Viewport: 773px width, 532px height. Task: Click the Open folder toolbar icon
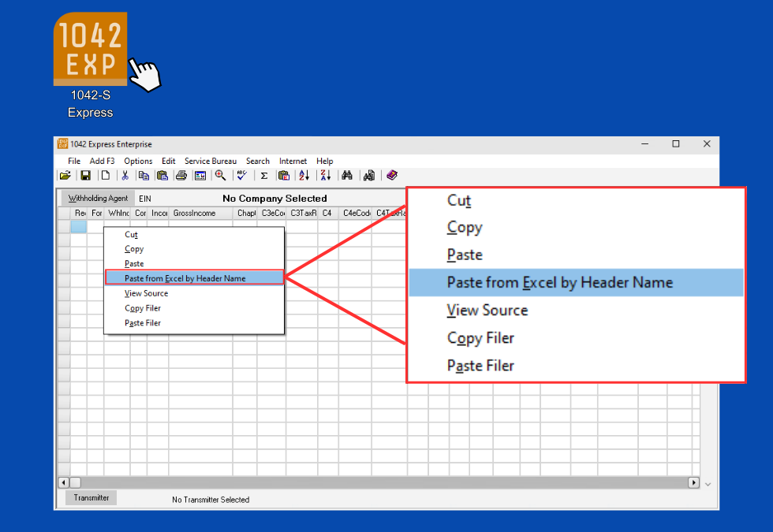(x=65, y=176)
